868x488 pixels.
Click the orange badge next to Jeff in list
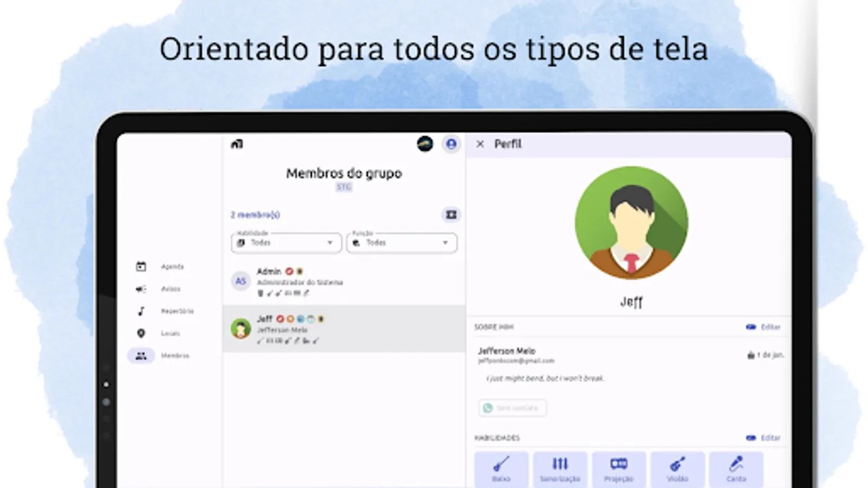point(290,319)
